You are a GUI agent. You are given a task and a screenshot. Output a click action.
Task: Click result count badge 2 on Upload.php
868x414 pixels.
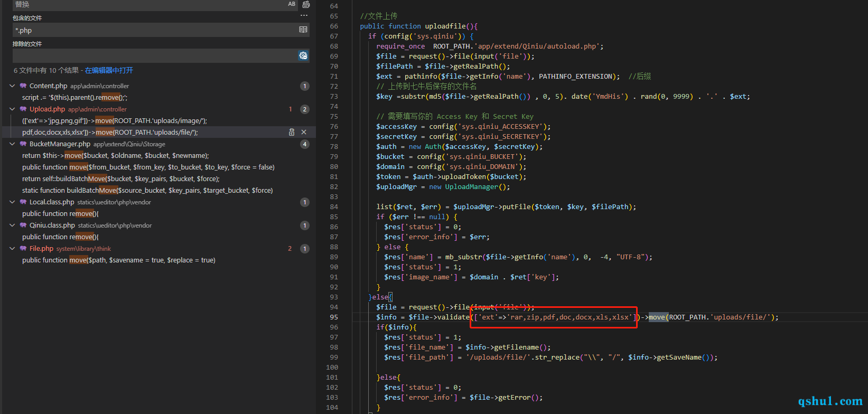pyautogui.click(x=305, y=109)
